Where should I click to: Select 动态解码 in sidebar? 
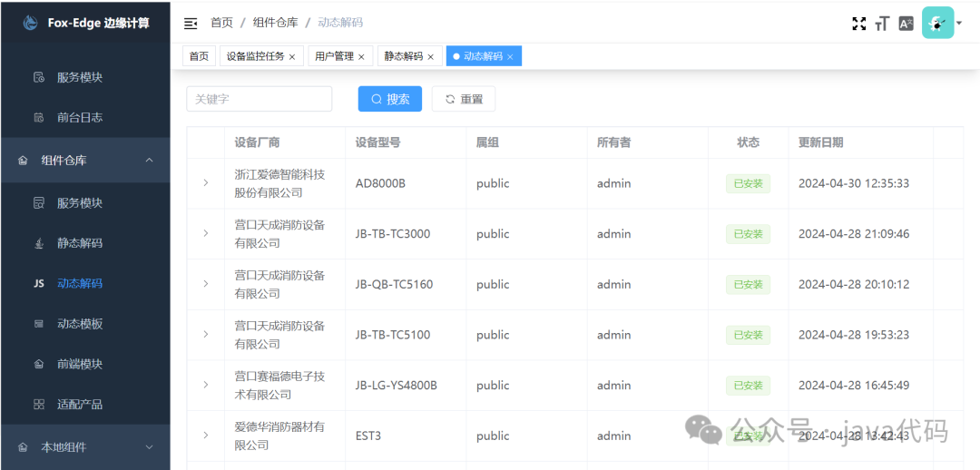tap(85, 283)
